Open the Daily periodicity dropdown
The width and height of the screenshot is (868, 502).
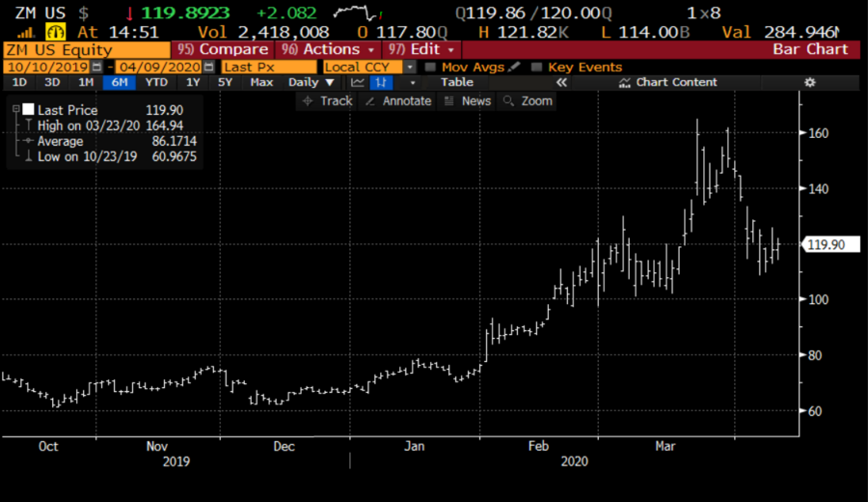pyautogui.click(x=312, y=83)
